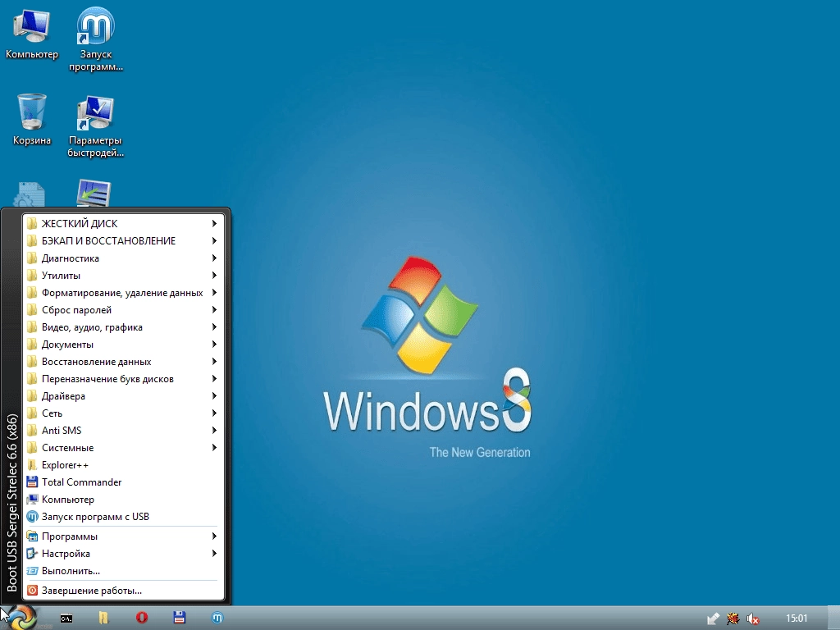The height and width of the screenshot is (630, 840).
Task: Open Total Commander floppy icon on the taskbar
Action: coord(180,618)
